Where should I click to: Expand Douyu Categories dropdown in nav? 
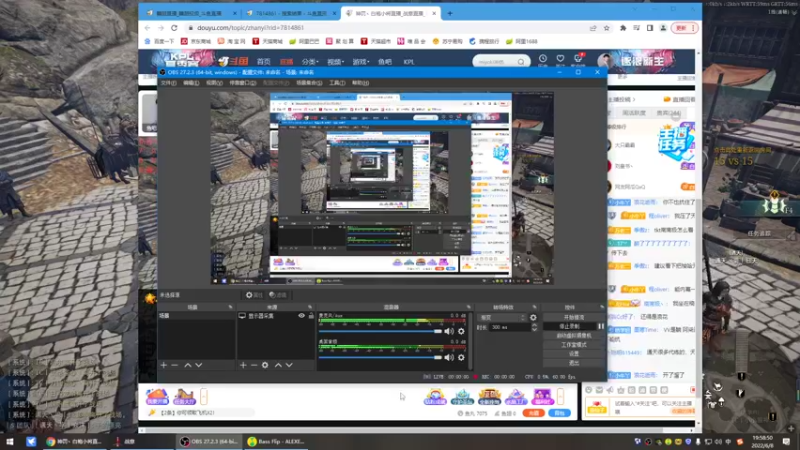pyautogui.click(x=310, y=62)
